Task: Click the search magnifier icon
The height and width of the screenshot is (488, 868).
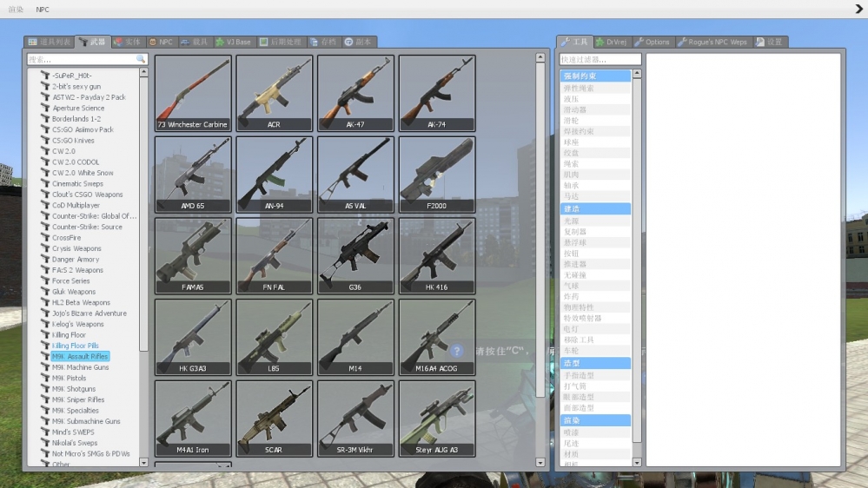Action: coord(141,59)
